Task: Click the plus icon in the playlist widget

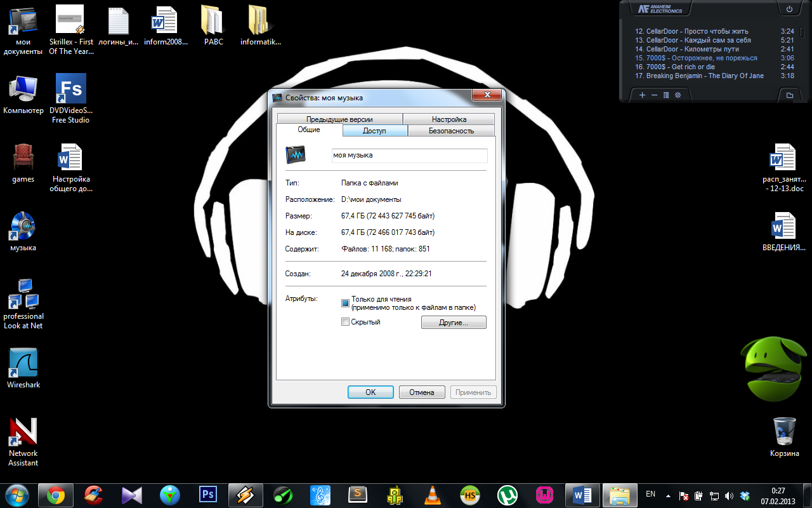Action: [x=642, y=95]
